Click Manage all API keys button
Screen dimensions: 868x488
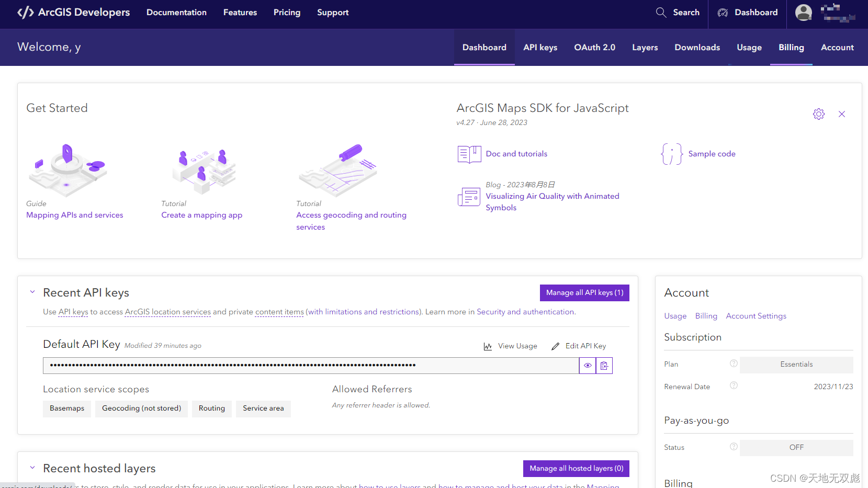(584, 292)
